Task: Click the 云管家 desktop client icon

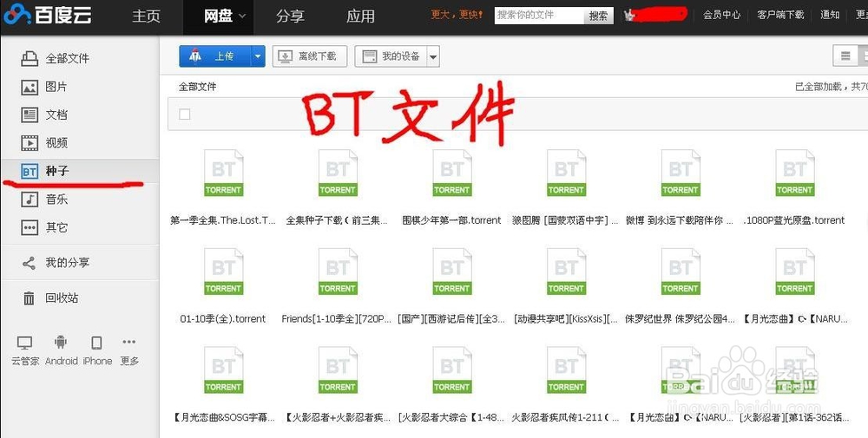Action: [25, 343]
